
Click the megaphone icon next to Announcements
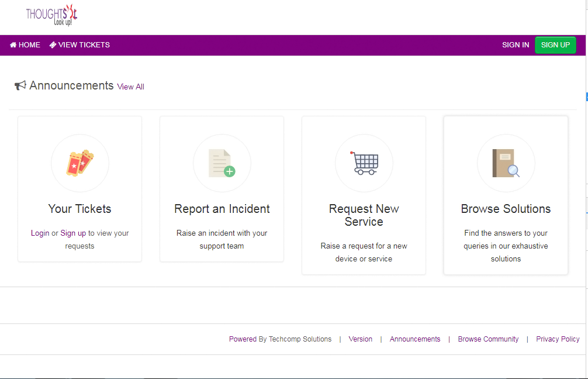[x=20, y=86]
